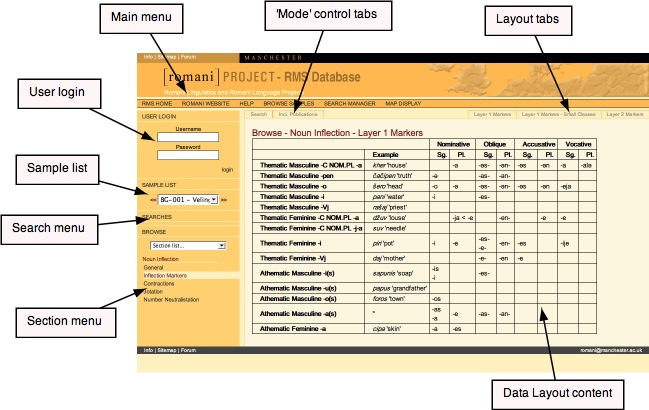Open the BG-001 sample list dropdown
The image size is (649, 410).
[x=188, y=200]
